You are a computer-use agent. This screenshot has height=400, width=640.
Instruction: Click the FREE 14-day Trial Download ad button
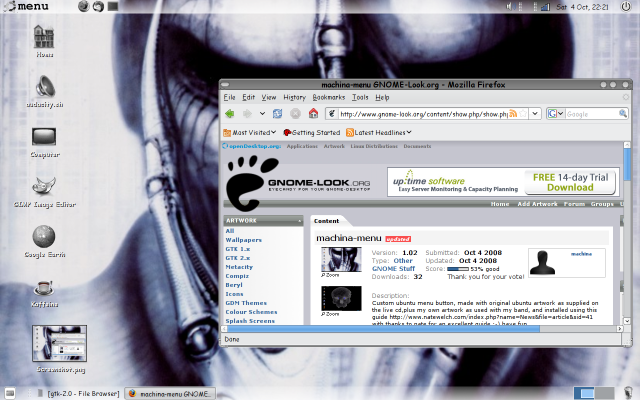click(570, 182)
